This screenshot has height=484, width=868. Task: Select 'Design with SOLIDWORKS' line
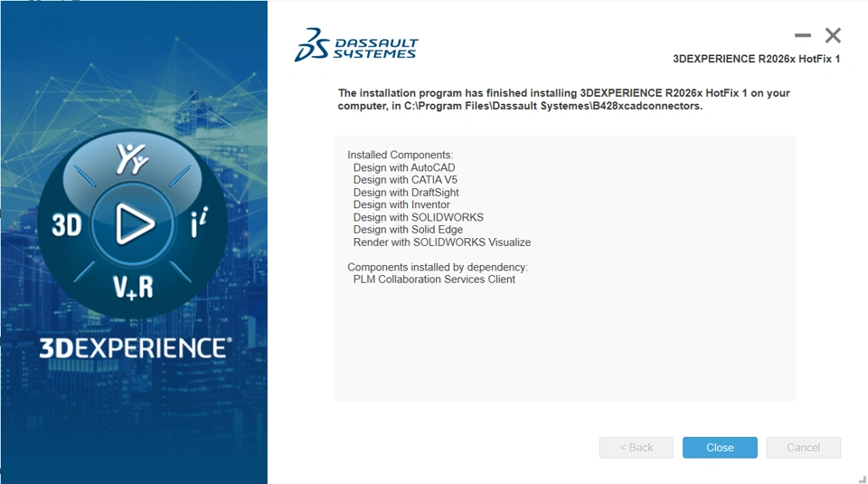pos(418,217)
